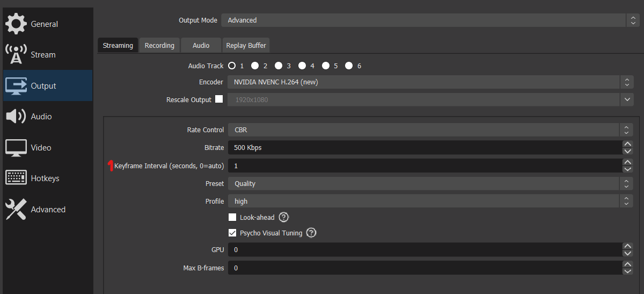The height and width of the screenshot is (294, 644).
Task: Select audio track 3 radio button
Action: (279, 66)
